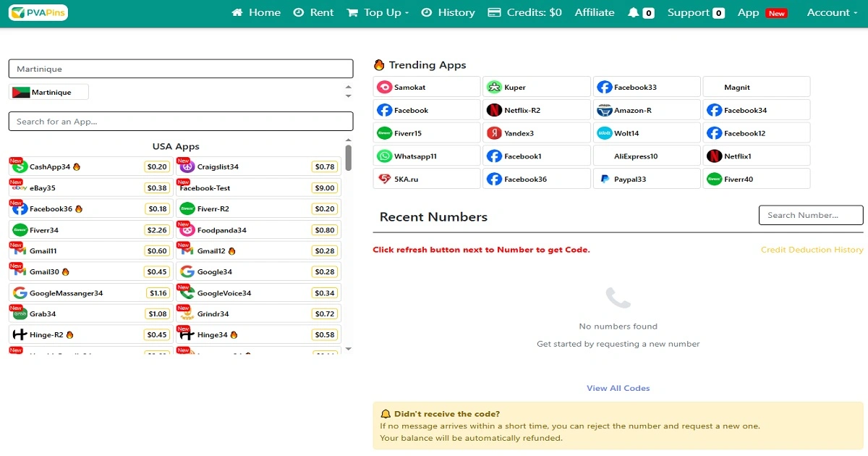Expand the Account dropdown

click(832, 12)
